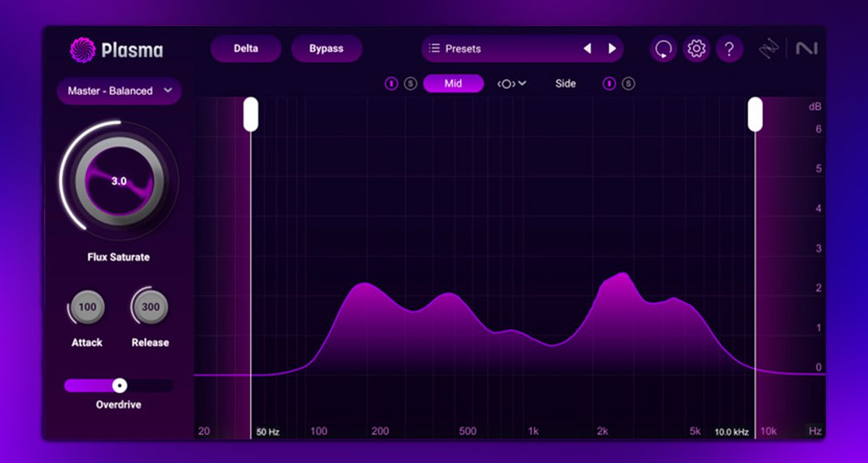Select the Side tab
The width and height of the screenshot is (868, 463).
[566, 84]
